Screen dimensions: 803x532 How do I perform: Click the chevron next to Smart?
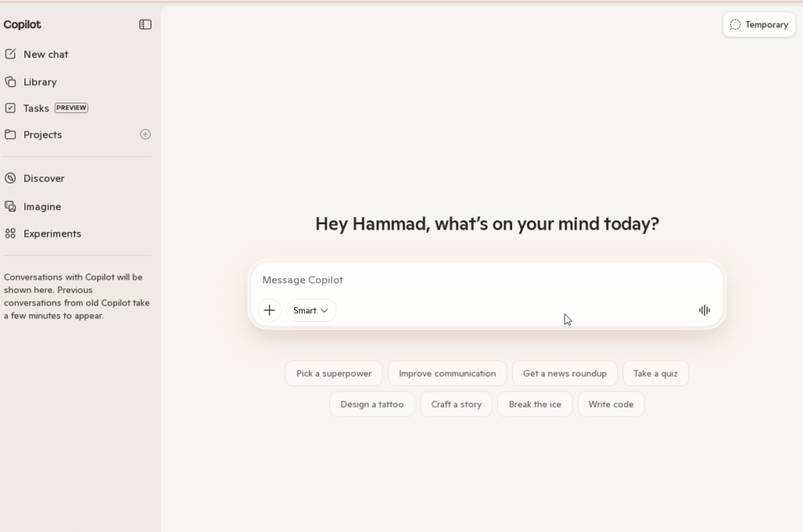[324, 310]
